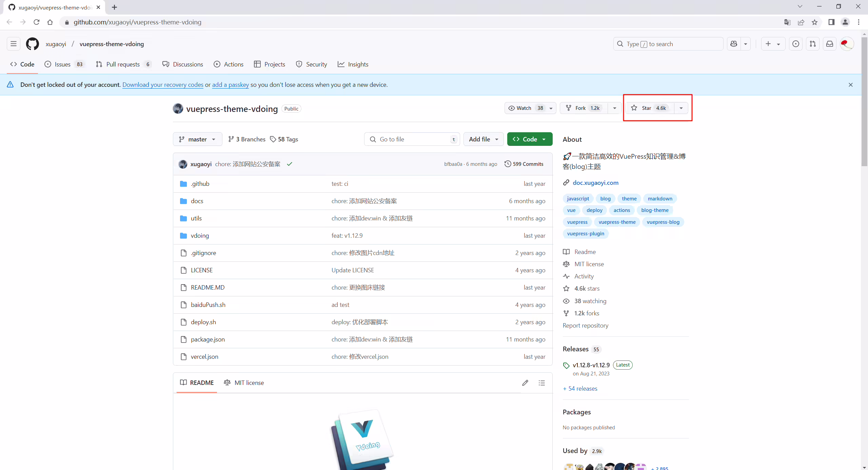Open the xugaoyi owner link in breadcrumb
Viewport: 868px width, 470px height.
click(56, 44)
